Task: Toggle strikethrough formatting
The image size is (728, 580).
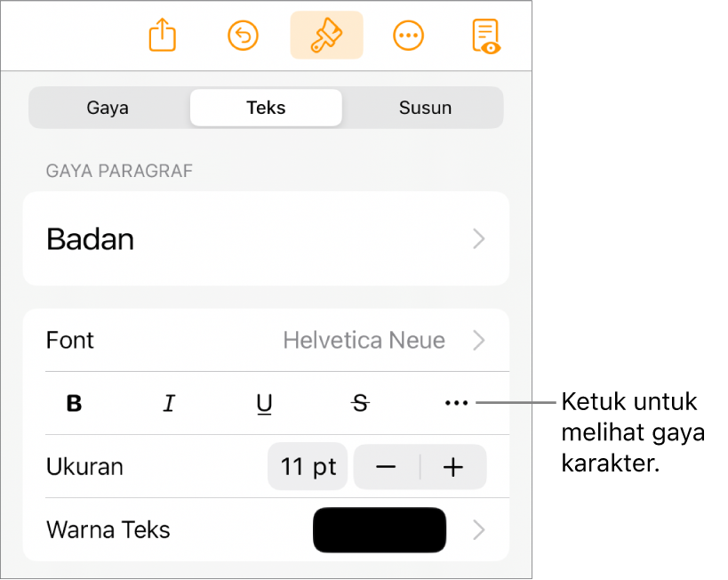Action: [x=361, y=403]
